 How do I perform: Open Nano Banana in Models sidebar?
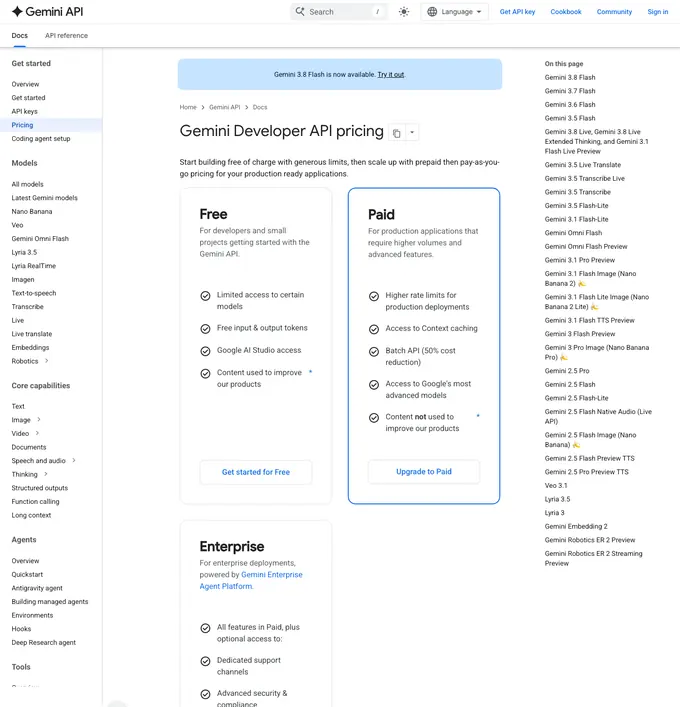pyautogui.click(x=32, y=211)
